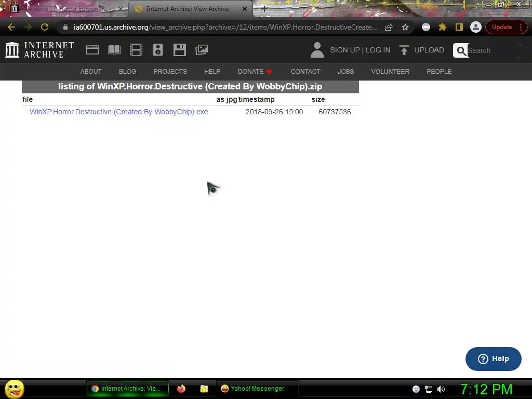This screenshot has width=532, height=399.
Task: Go back using the browser back arrow
Action: pos(11,27)
